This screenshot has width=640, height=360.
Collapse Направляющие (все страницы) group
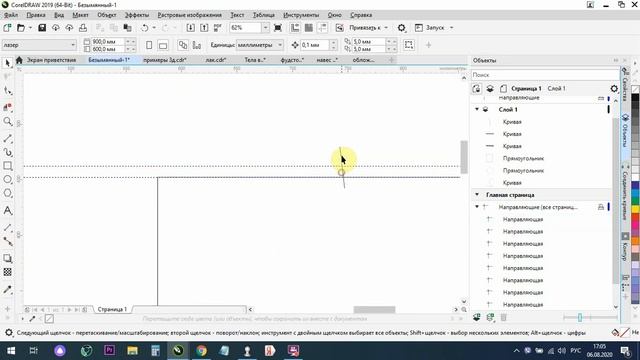tap(477, 207)
